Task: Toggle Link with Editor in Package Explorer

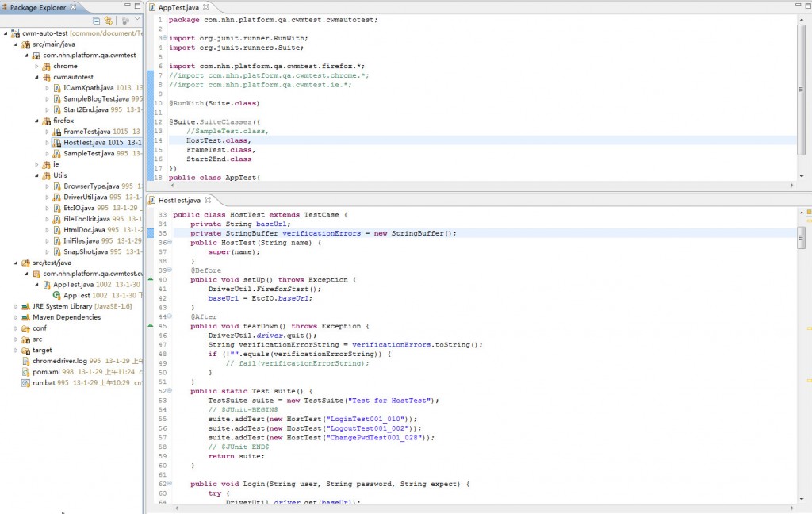Action: pyautogui.click(x=108, y=21)
